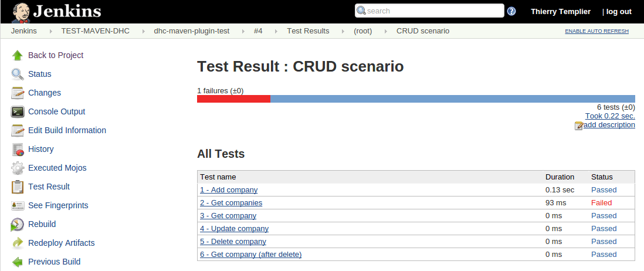Image resolution: width=644 pixels, height=271 pixels.
Task: Go to Previous Build
Action: (54, 262)
